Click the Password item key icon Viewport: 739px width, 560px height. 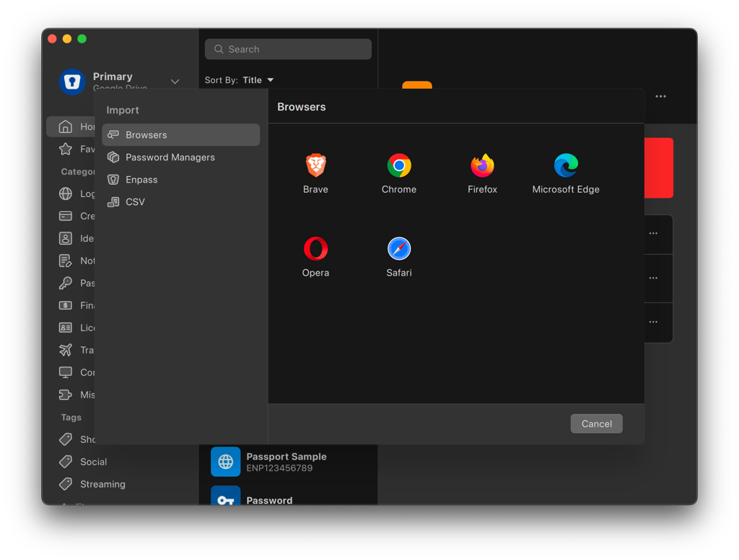[225, 496]
